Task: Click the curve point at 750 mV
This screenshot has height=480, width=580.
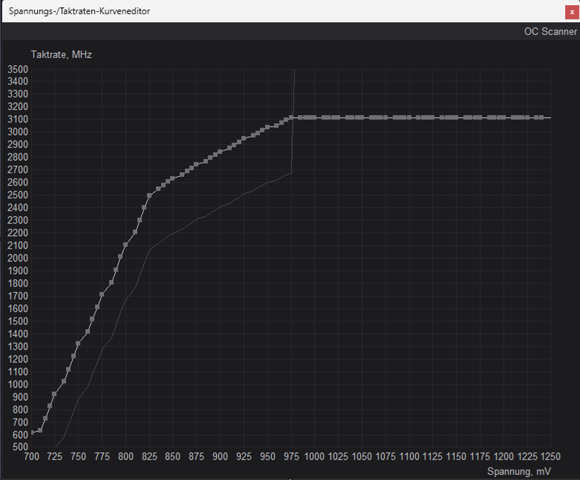Action: [x=78, y=344]
